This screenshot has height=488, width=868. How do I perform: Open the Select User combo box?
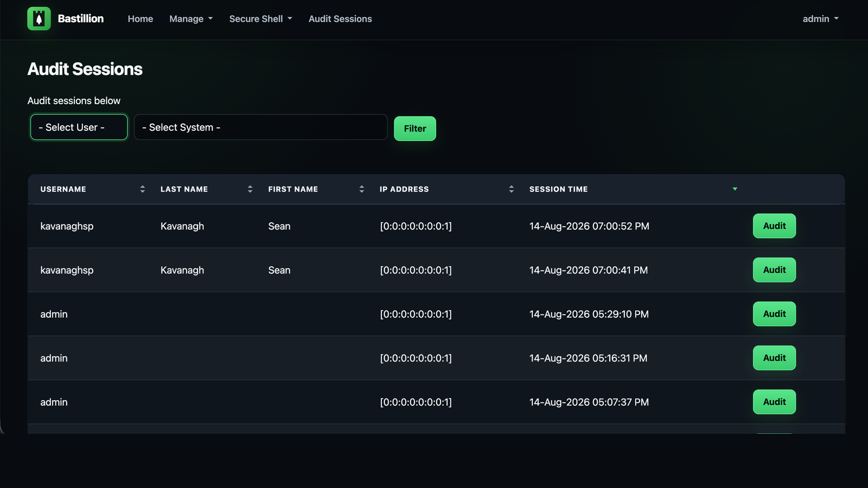click(x=79, y=127)
